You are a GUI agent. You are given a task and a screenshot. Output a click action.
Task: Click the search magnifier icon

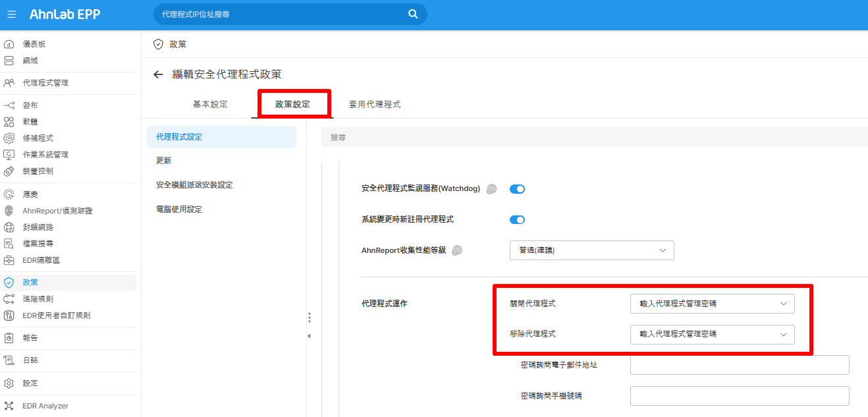click(413, 14)
